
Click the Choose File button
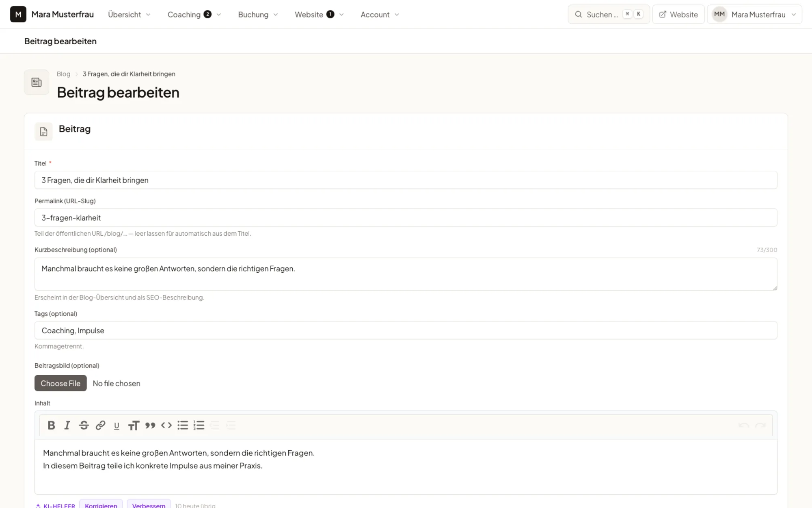pyautogui.click(x=60, y=383)
